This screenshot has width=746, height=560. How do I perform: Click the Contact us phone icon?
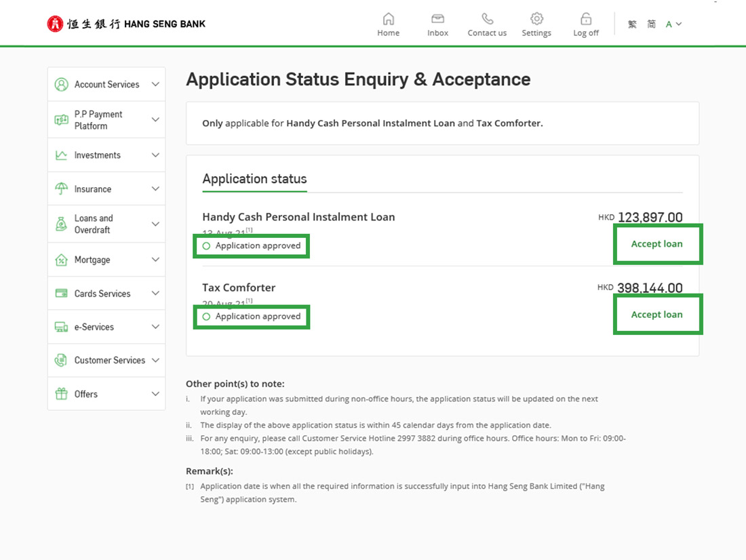pyautogui.click(x=487, y=18)
